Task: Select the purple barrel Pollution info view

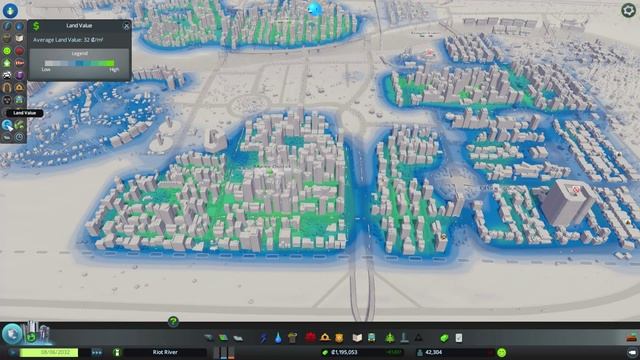Action: click(19, 75)
